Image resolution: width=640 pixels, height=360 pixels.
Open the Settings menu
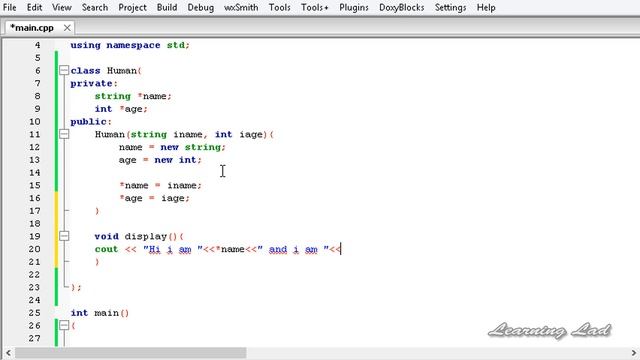pyautogui.click(x=450, y=7)
